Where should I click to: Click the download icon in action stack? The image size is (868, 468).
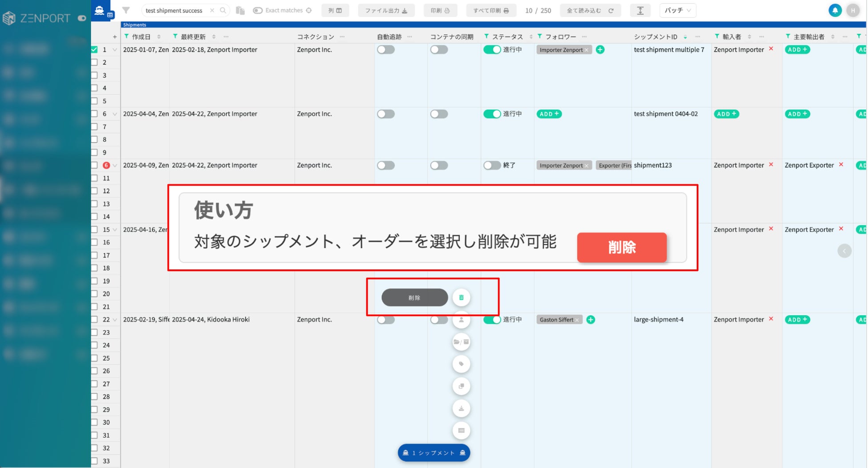click(x=461, y=408)
